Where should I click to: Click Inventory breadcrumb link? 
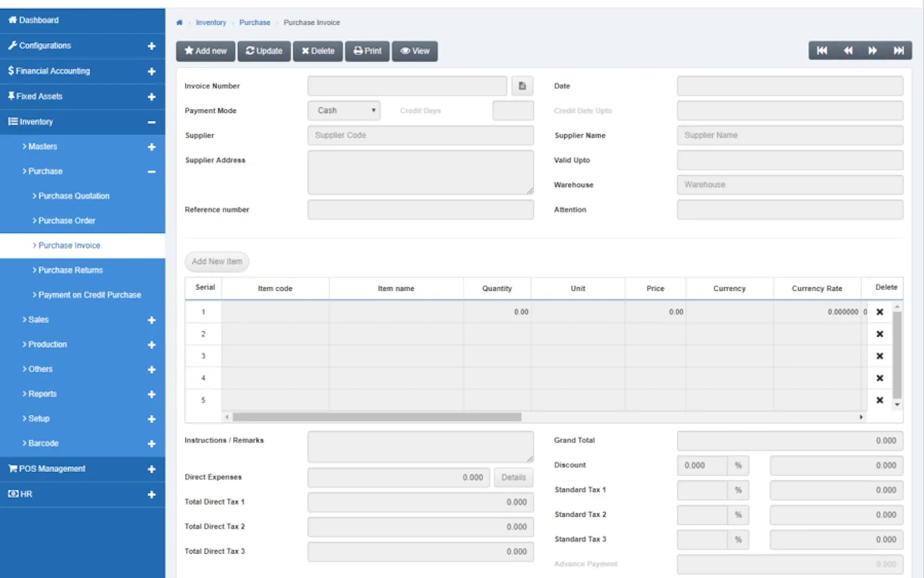point(211,23)
